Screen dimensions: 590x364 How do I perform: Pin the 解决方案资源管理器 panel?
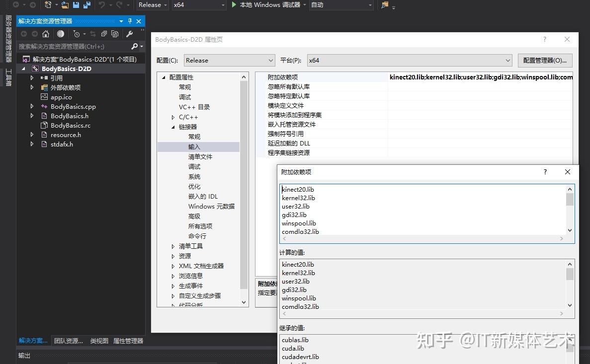[x=129, y=21]
